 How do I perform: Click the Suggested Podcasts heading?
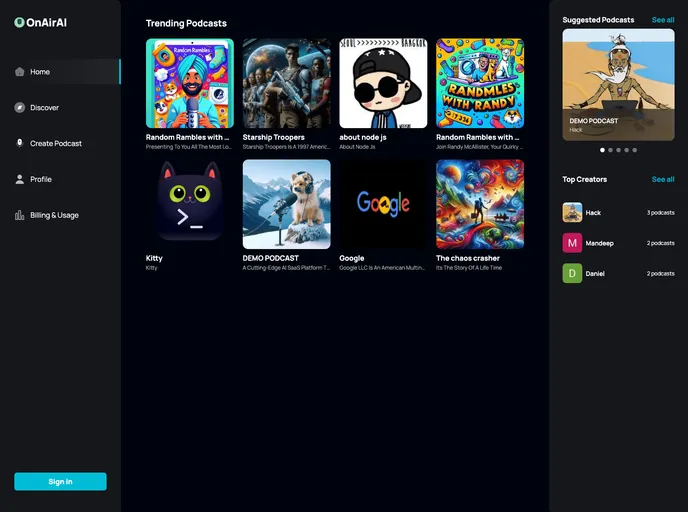tap(598, 20)
